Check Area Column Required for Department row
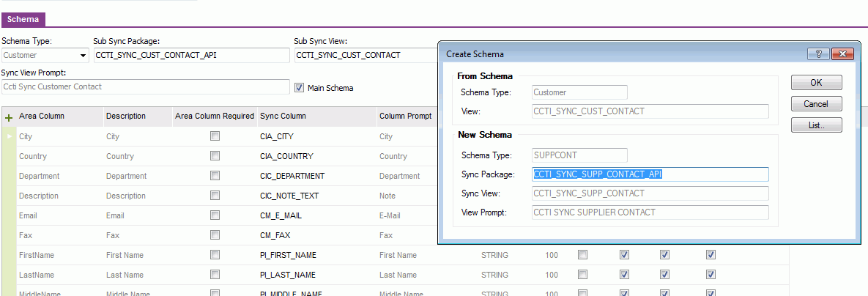This screenshot has height=296, width=868. tap(215, 176)
